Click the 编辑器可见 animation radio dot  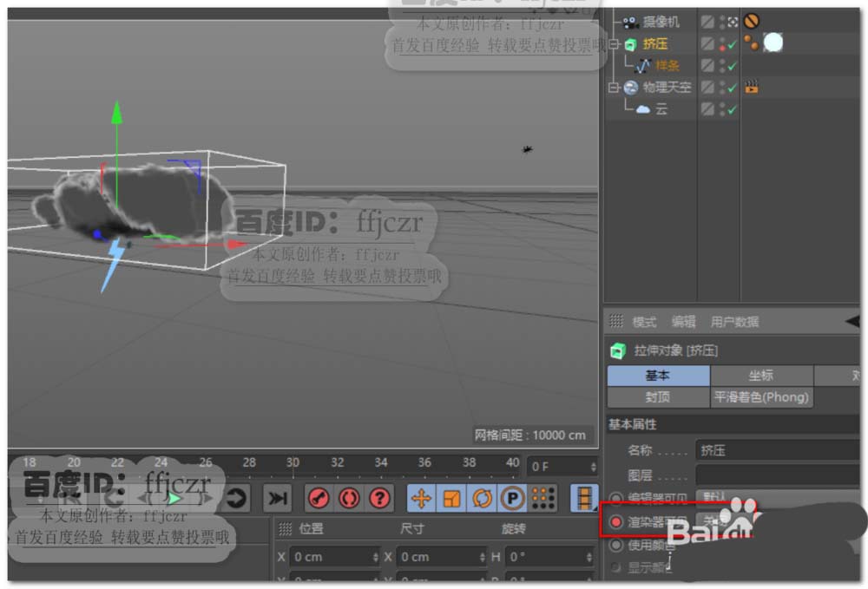615,498
